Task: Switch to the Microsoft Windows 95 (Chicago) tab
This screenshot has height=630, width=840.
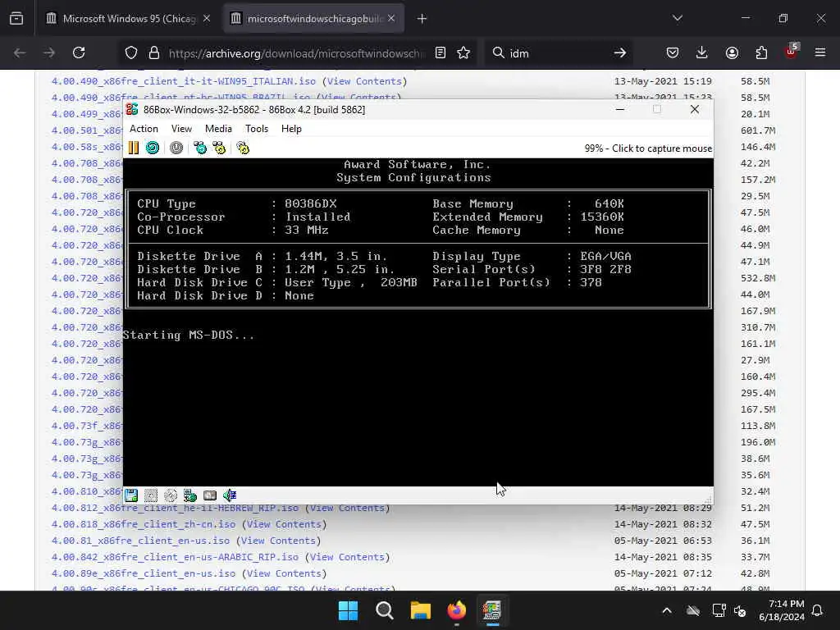Action: click(129, 19)
